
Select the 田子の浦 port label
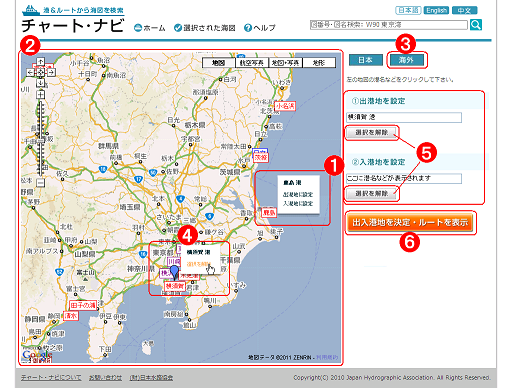(x=83, y=305)
